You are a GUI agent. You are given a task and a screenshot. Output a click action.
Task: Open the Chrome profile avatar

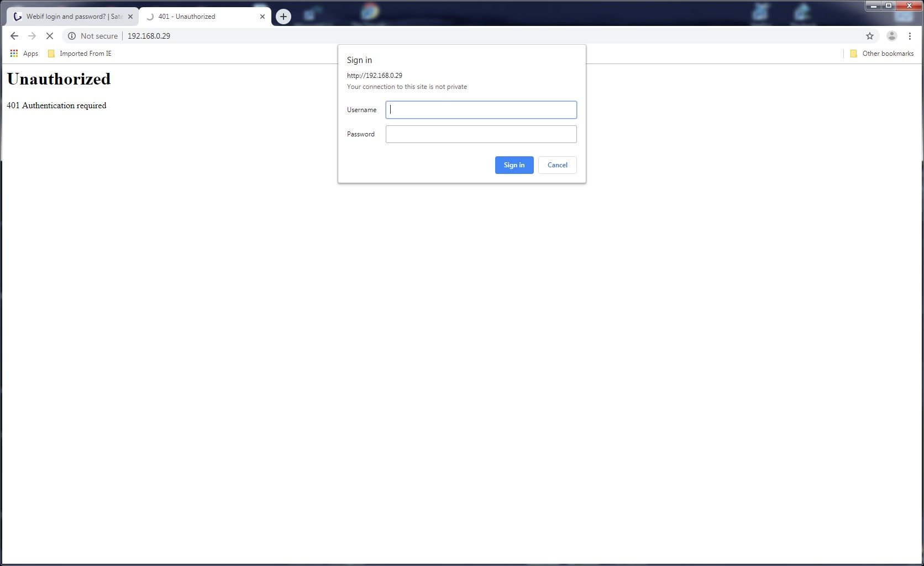pyautogui.click(x=892, y=36)
